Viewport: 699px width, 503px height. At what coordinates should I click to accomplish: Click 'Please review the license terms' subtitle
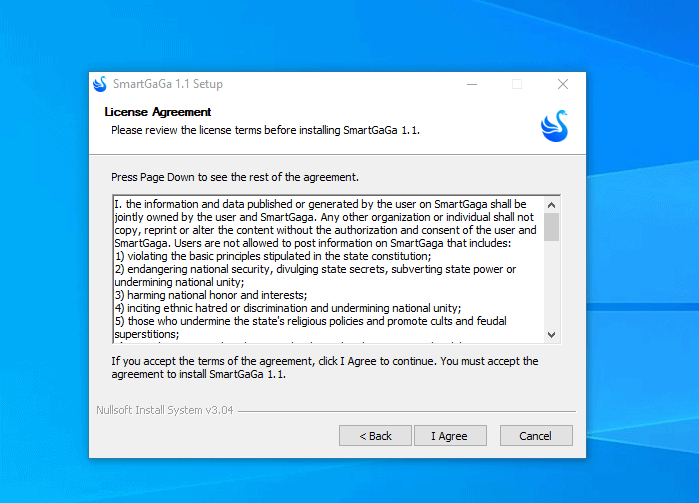pos(266,130)
